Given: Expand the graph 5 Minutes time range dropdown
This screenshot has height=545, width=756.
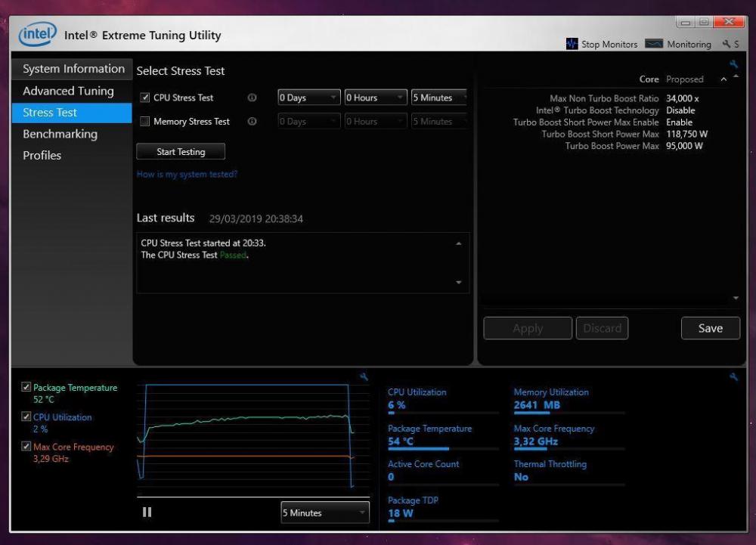Looking at the screenshot, I should coord(324,512).
